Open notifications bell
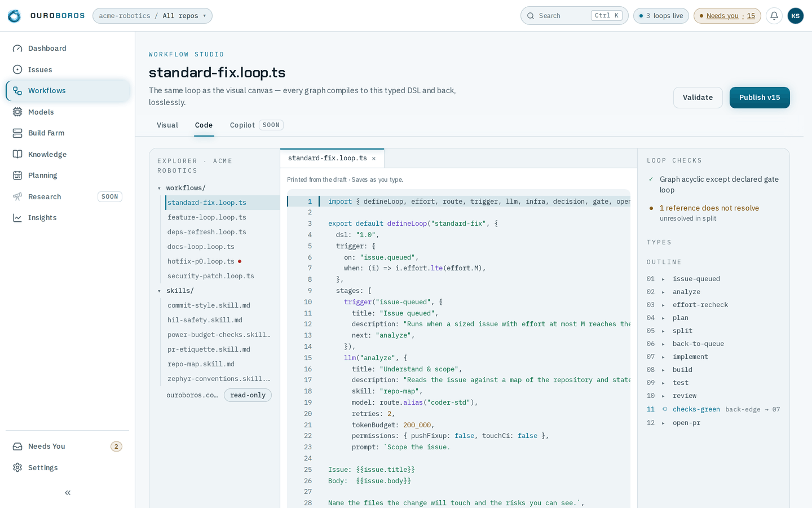The height and width of the screenshot is (508, 812). pyautogui.click(x=774, y=16)
